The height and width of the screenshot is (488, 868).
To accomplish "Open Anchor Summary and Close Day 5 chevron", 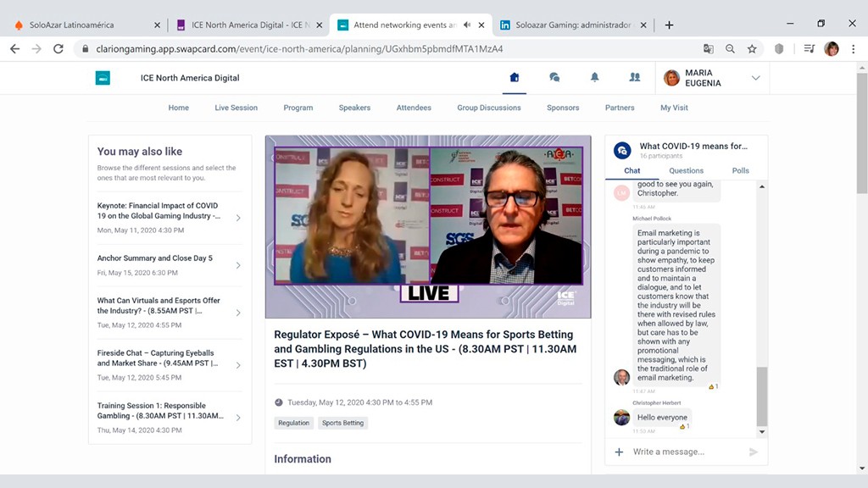I will 238,265.
